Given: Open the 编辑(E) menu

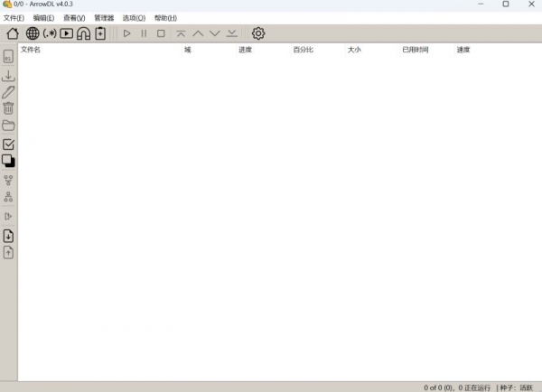Looking at the screenshot, I should (x=43, y=18).
